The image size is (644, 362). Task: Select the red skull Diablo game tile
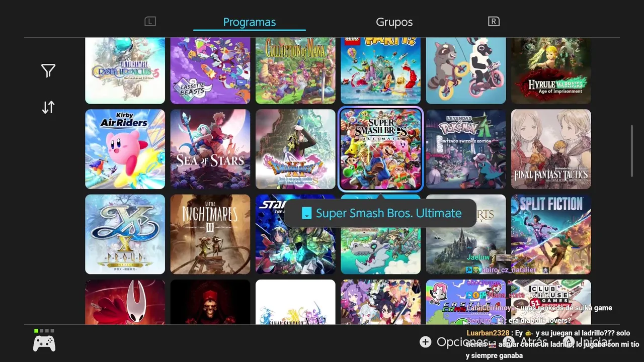click(x=210, y=302)
